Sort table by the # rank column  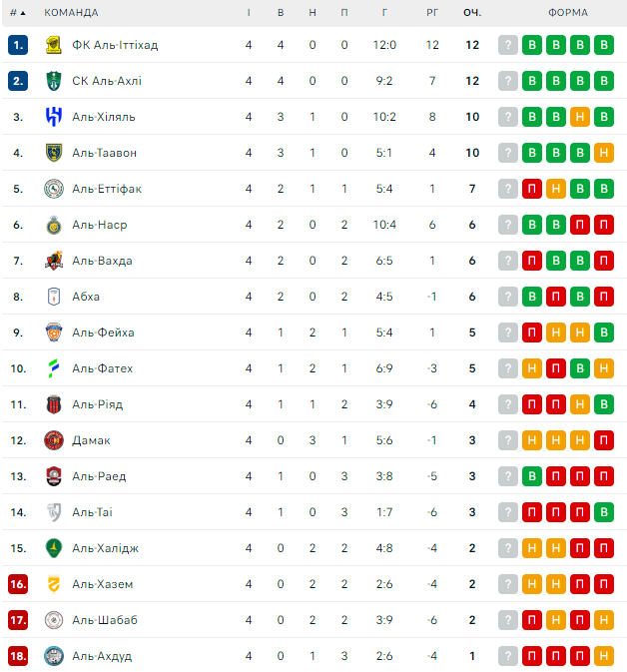pyautogui.click(x=17, y=13)
